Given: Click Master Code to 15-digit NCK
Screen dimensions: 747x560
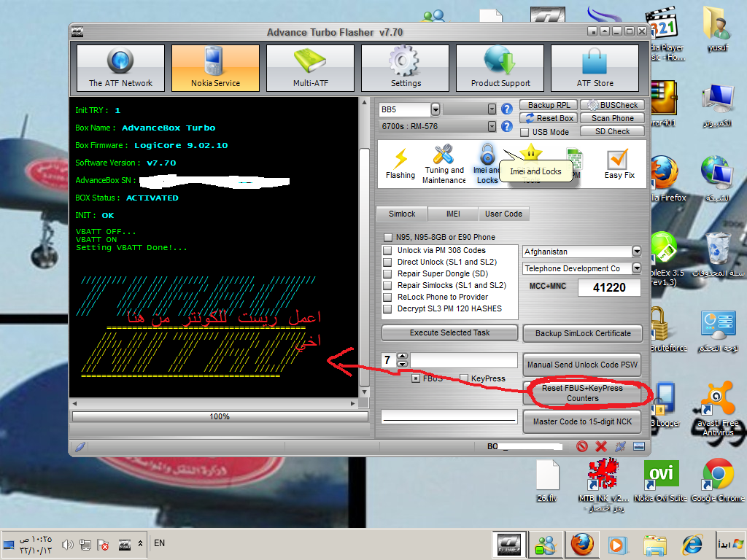Looking at the screenshot, I should [582, 422].
